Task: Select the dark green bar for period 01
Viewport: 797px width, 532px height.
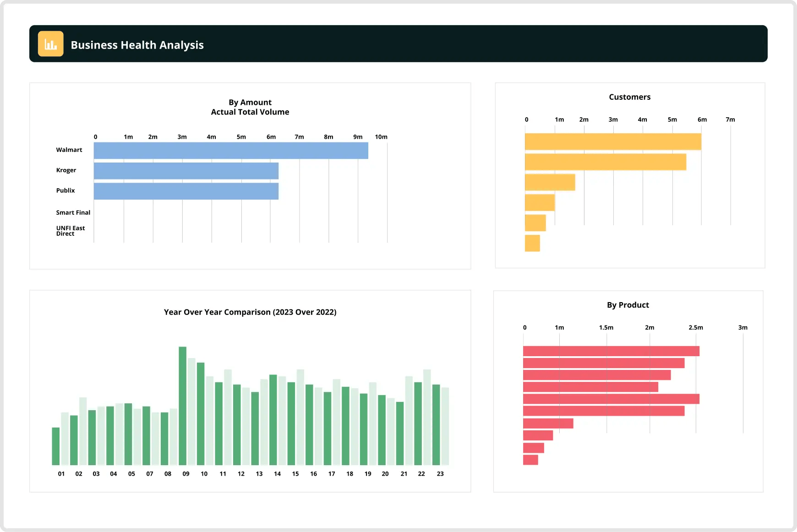Action: tap(56, 446)
